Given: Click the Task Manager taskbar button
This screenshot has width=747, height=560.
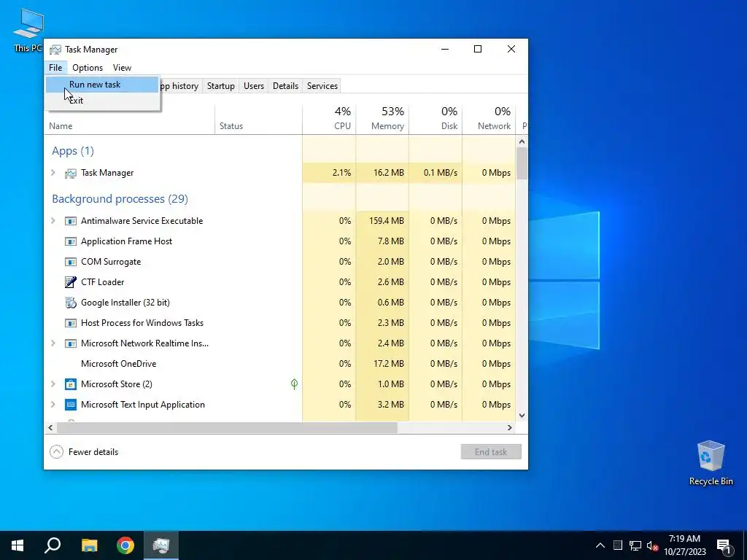Looking at the screenshot, I should [x=161, y=545].
